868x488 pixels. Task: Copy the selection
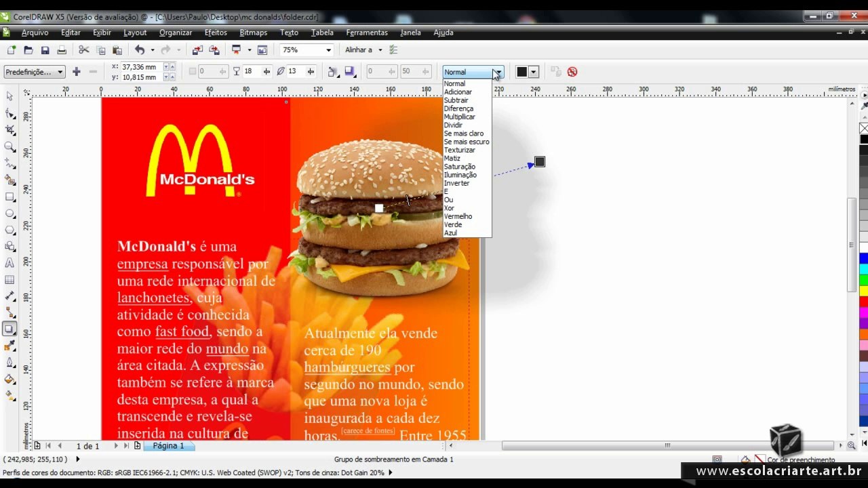(101, 50)
